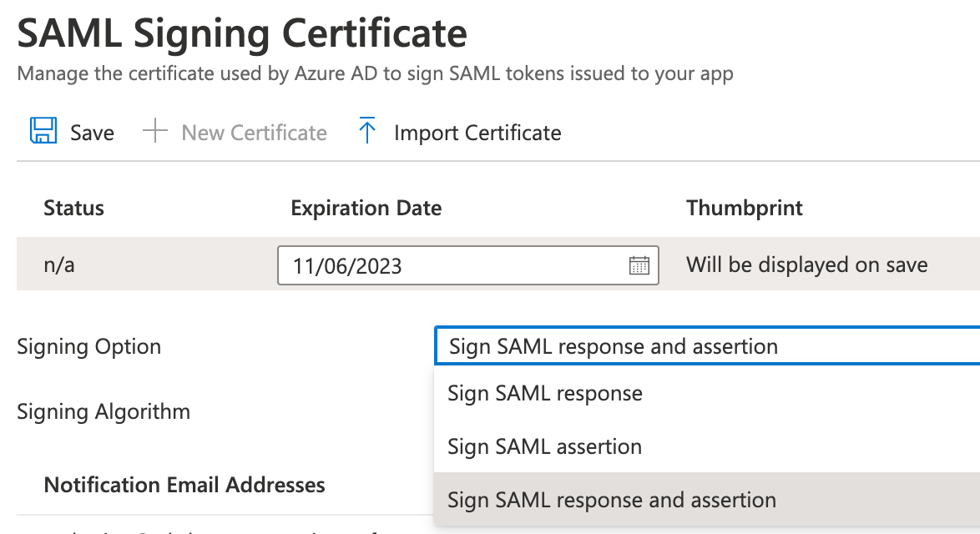Screen dimensions: 980x534
Task: Click the Signing Option label
Action: (x=88, y=346)
